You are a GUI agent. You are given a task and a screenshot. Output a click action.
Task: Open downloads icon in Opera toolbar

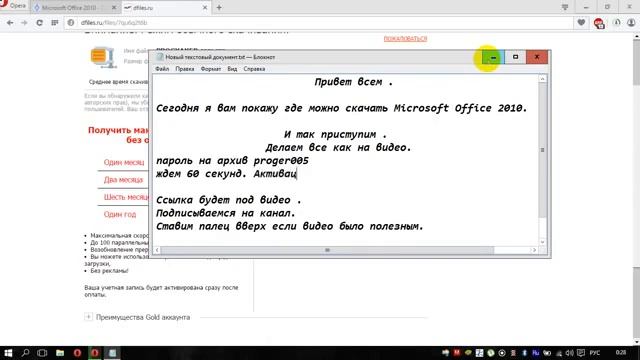click(617, 23)
